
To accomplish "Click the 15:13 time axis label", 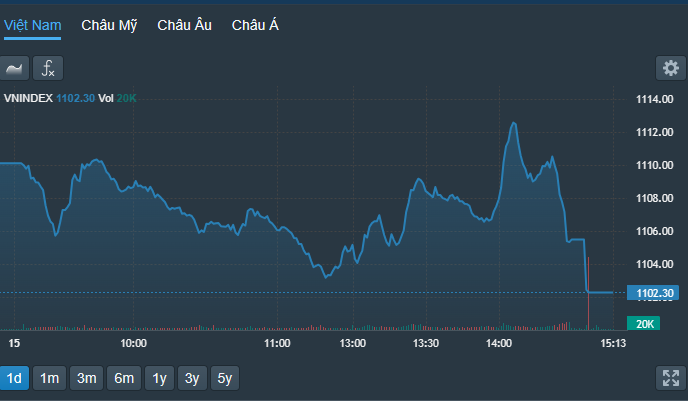I will (611, 343).
